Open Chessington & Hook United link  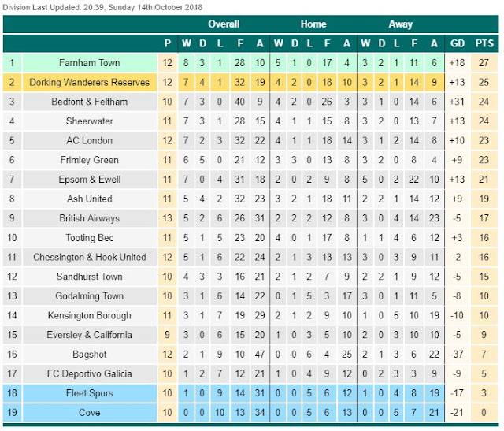(x=90, y=257)
